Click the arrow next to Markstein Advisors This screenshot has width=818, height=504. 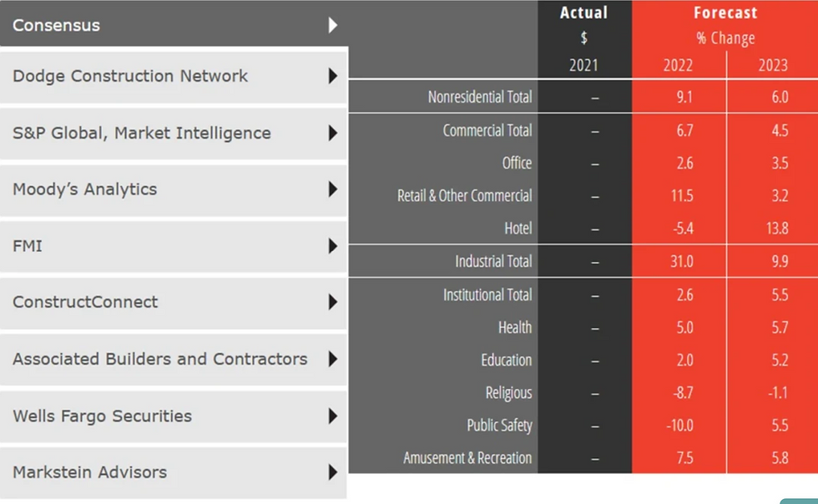[x=333, y=472]
